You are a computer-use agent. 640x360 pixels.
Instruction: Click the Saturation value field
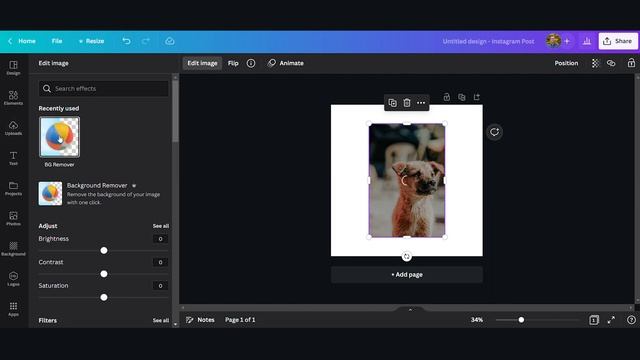tap(160, 286)
